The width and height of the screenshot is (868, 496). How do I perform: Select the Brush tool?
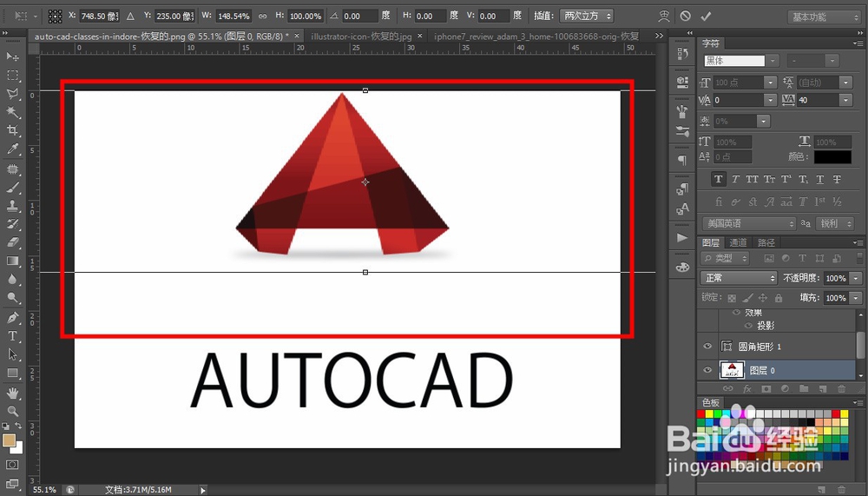pyautogui.click(x=12, y=188)
